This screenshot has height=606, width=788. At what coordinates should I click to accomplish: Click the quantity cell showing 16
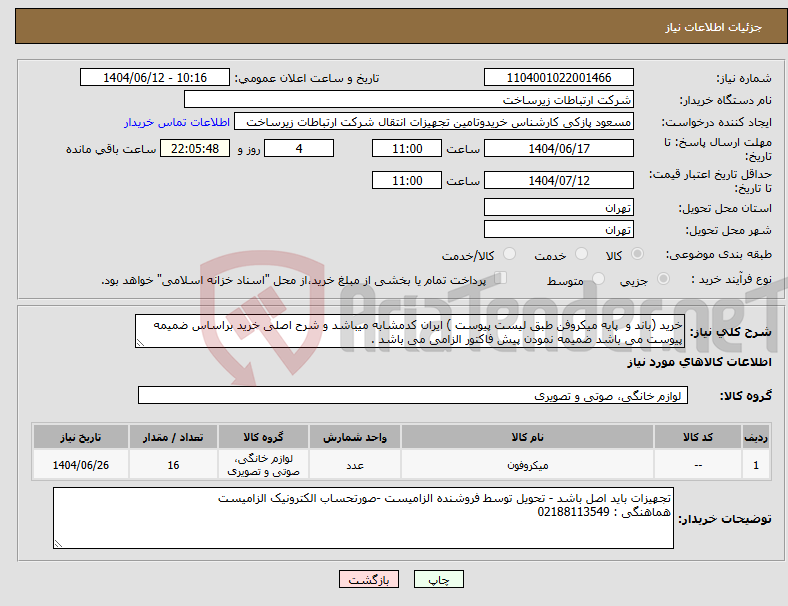click(x=173, y=465)
